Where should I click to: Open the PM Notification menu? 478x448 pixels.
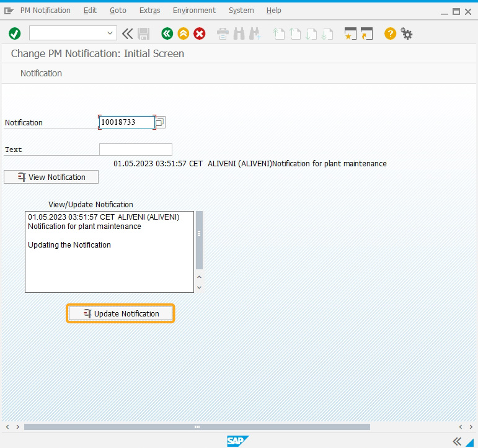tap(45, 11)
